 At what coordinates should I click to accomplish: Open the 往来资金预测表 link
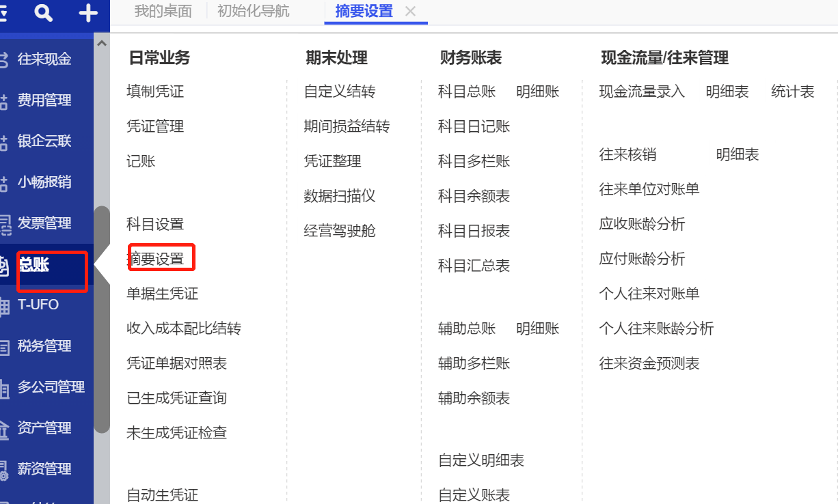coord(649,363)
